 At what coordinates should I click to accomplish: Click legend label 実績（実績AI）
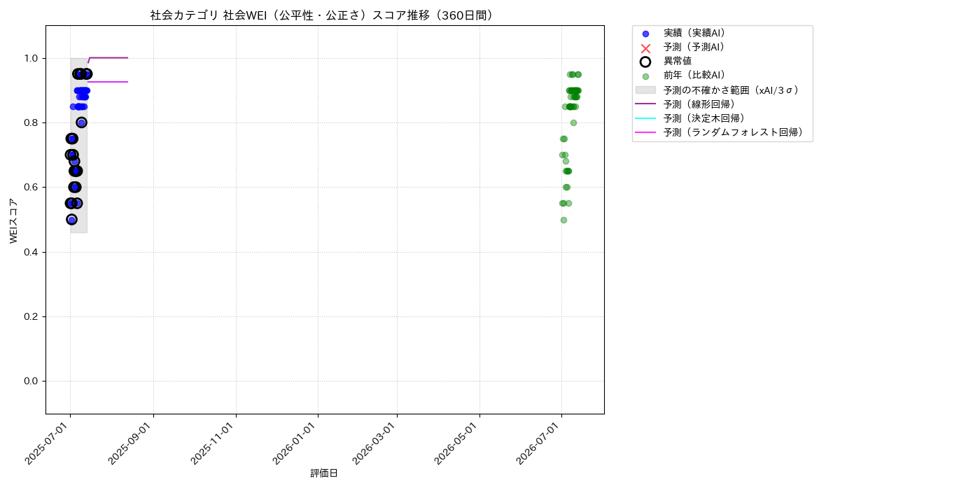coord(694,33)
